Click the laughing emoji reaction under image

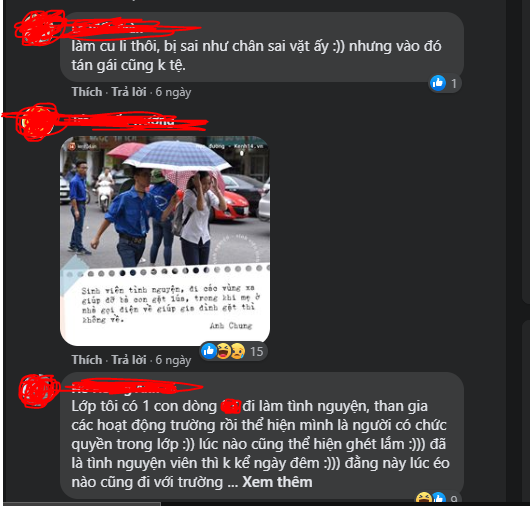(x=223, y=351)
